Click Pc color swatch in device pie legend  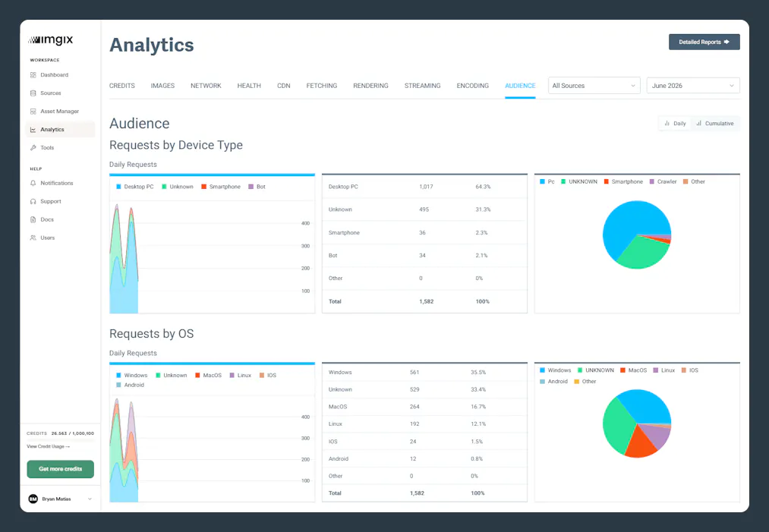point(543,181)
